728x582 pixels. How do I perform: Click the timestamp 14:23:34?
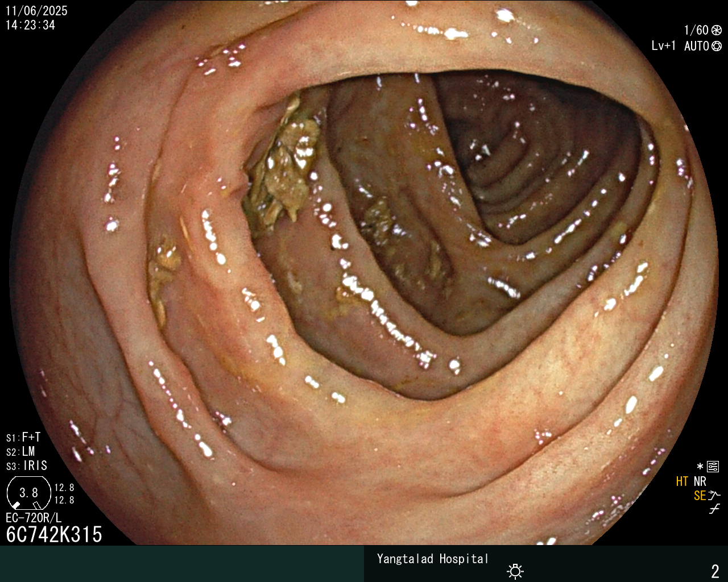pos(31,25)
